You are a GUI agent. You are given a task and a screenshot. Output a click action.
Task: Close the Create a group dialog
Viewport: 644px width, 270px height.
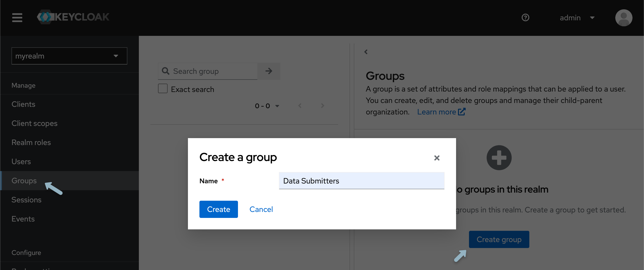tap(436, 158)
